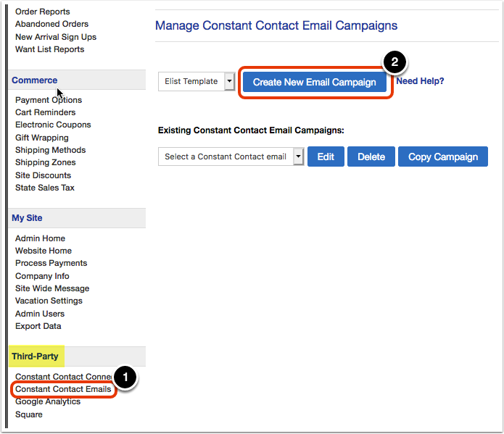Open Process Payments

pos(51,263)
